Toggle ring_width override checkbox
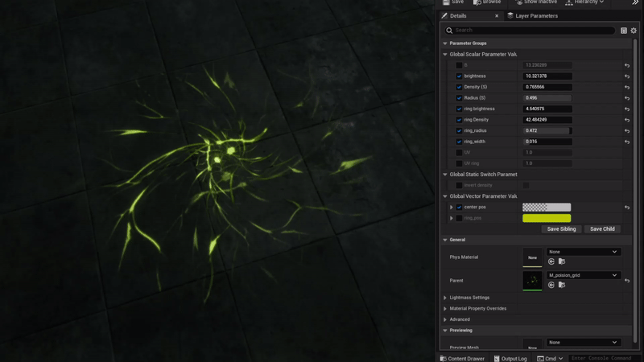This screenshot has height=362, width=644. [x=459, y=142]
